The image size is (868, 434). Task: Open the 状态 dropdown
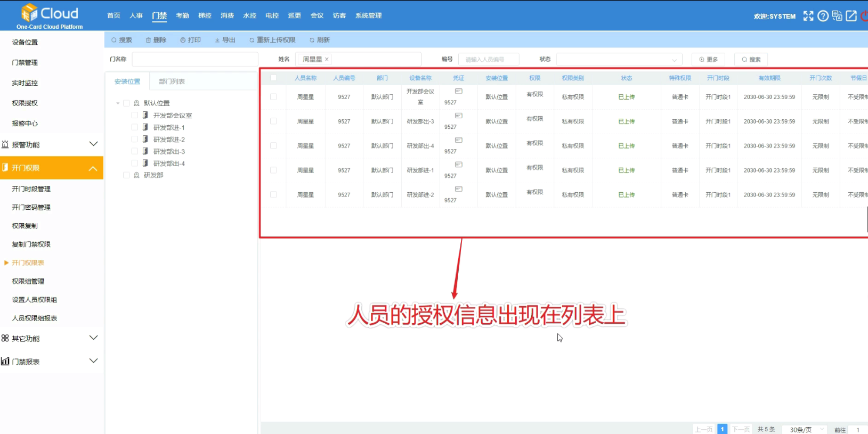(619, 59)
